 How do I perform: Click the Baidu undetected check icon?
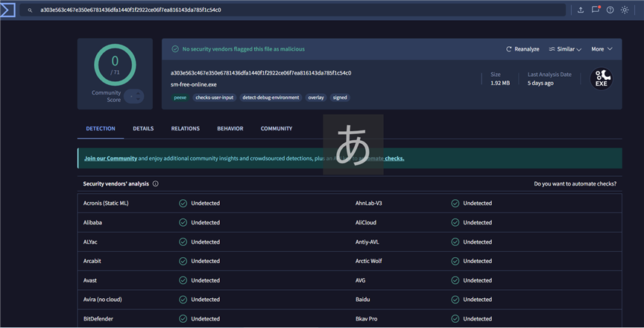point(455,300)
